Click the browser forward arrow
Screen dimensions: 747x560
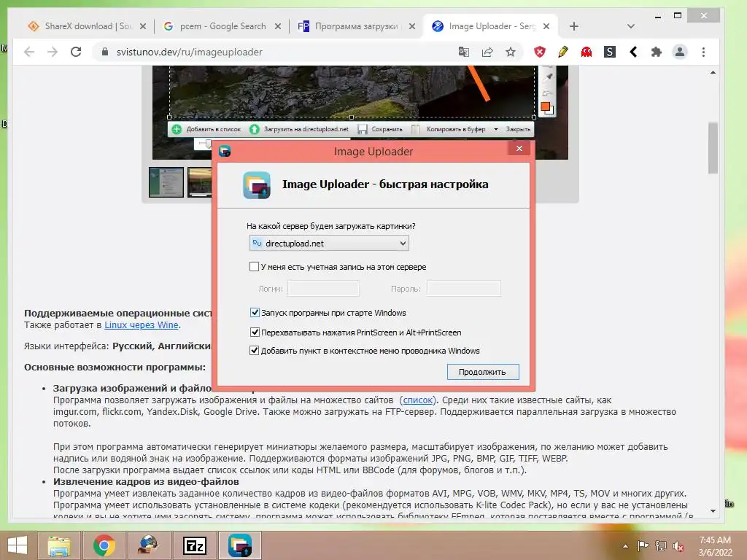[x=53, y=52]
